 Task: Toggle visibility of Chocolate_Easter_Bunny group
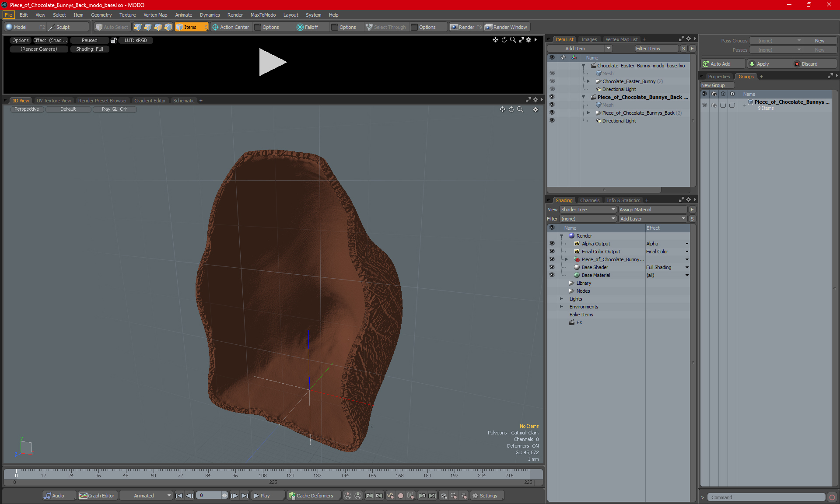[552, 81]
